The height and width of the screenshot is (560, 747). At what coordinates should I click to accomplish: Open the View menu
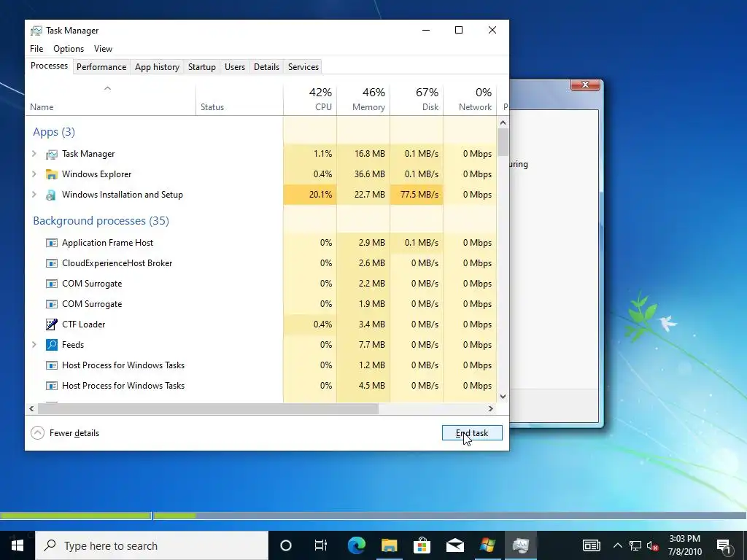(x=103, y=49)
